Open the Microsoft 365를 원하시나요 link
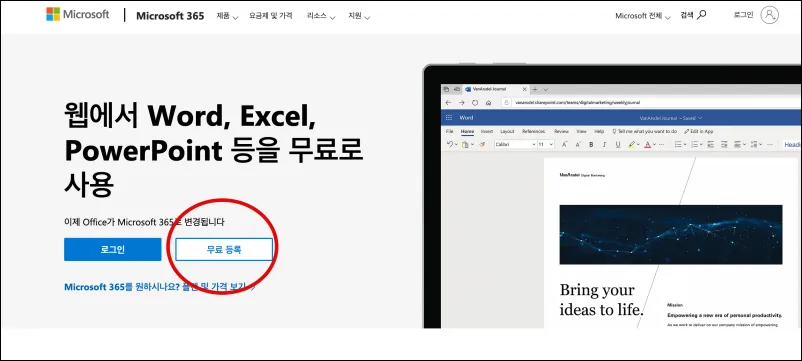 [x=160, y=287]
